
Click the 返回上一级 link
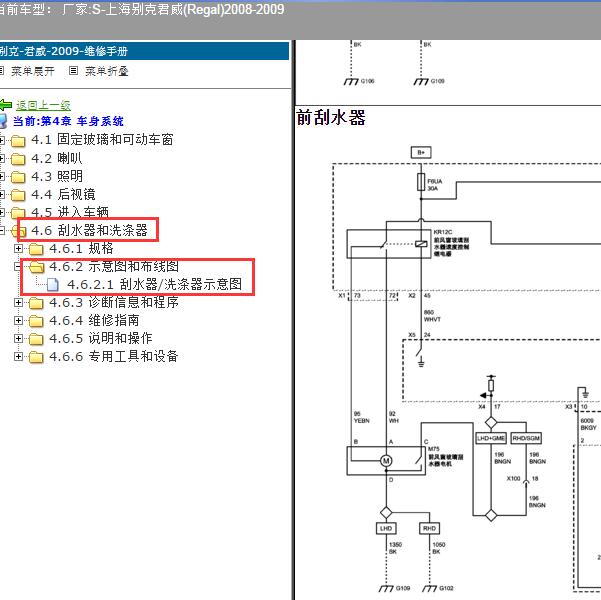(43, 105)
